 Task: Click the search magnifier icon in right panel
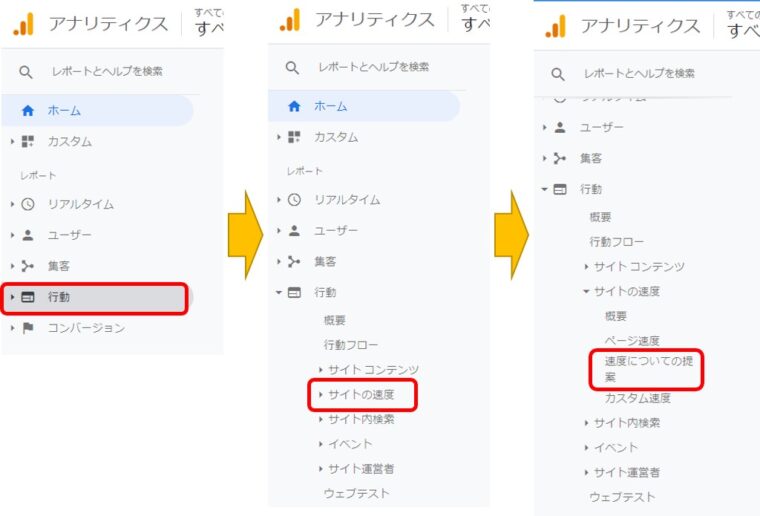coord(558,74)
